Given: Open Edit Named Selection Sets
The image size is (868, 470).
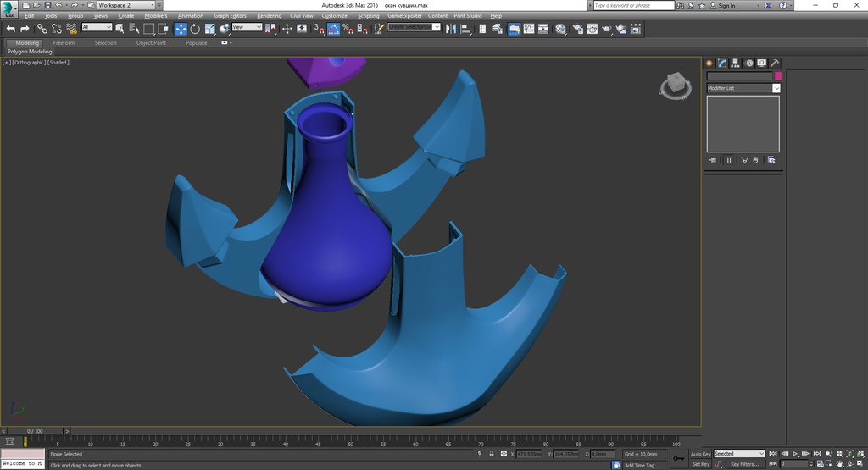Looking at the screenshot, I should pos(379,29).
